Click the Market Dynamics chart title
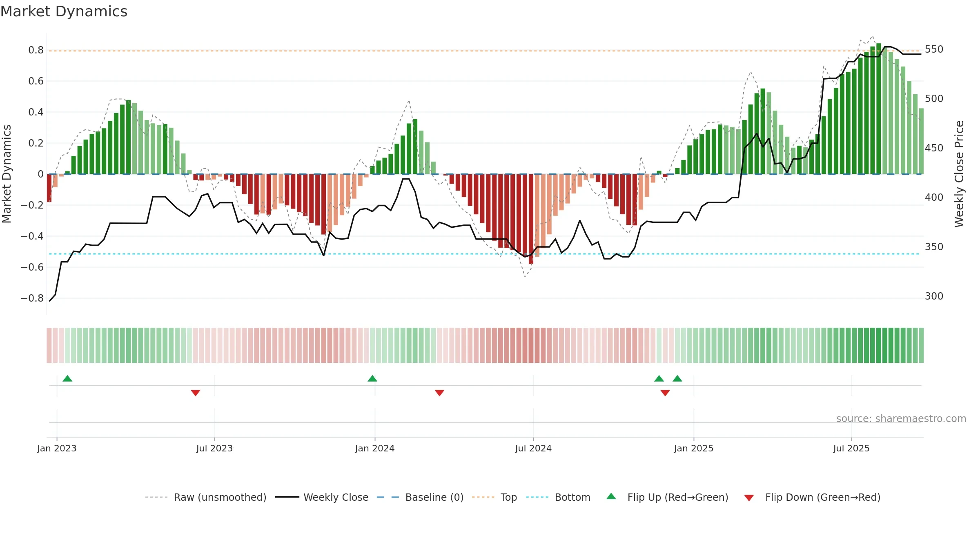The image size is (980, 551). [64, 11]
